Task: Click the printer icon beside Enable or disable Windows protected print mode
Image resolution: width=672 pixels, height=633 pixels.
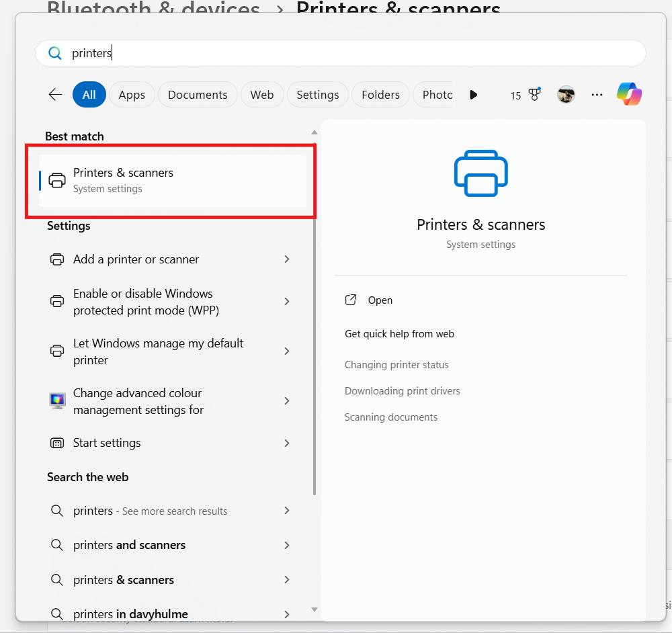Action: tap(57, 301)
